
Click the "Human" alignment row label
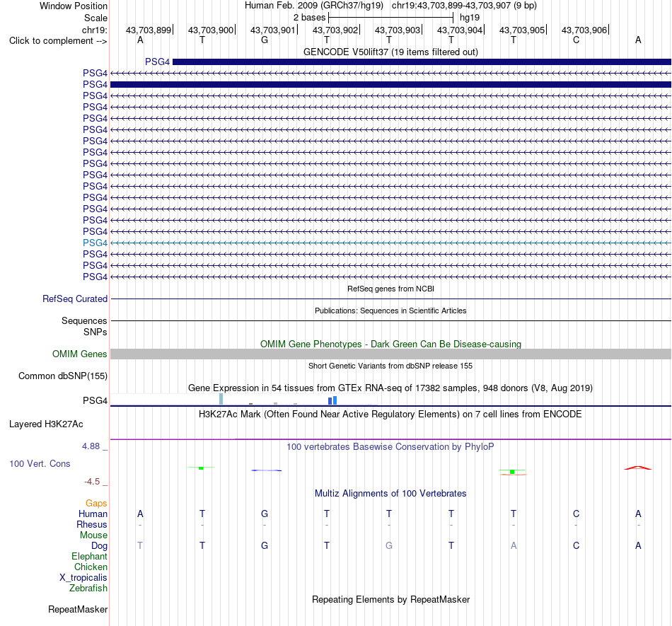pos(93,514)
